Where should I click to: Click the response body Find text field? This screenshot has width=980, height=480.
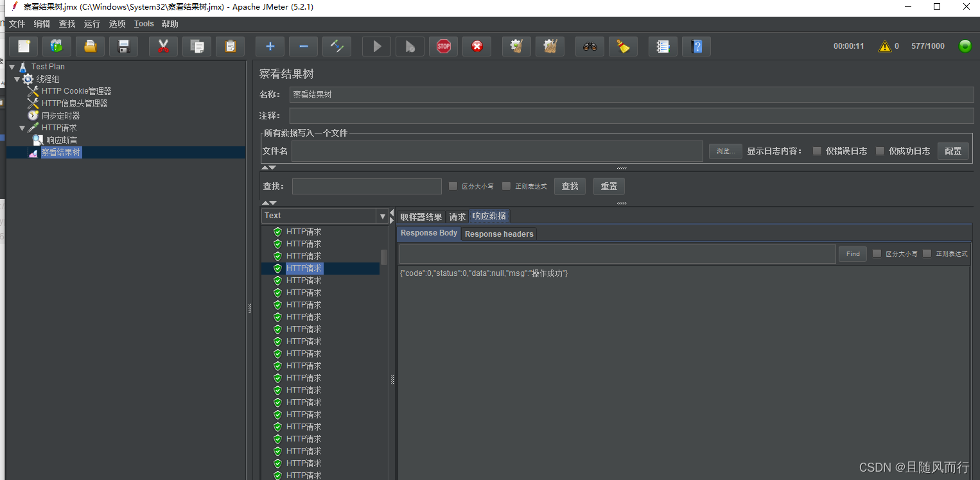pos(617,254)
